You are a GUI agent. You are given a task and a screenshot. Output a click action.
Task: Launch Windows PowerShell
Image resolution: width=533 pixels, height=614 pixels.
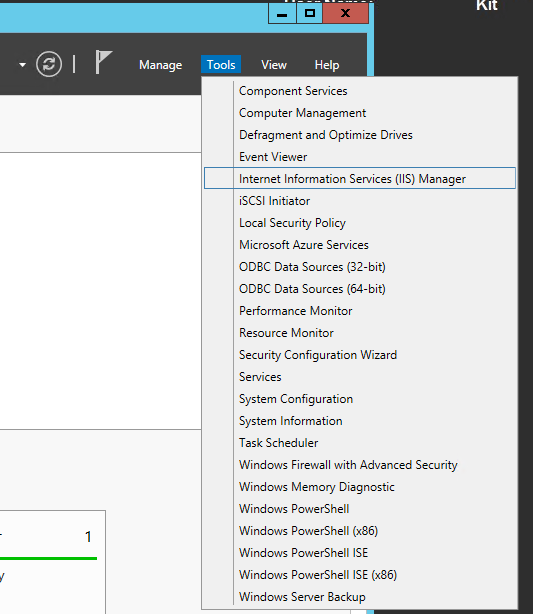pyautogui.click(x=360, y=509)
